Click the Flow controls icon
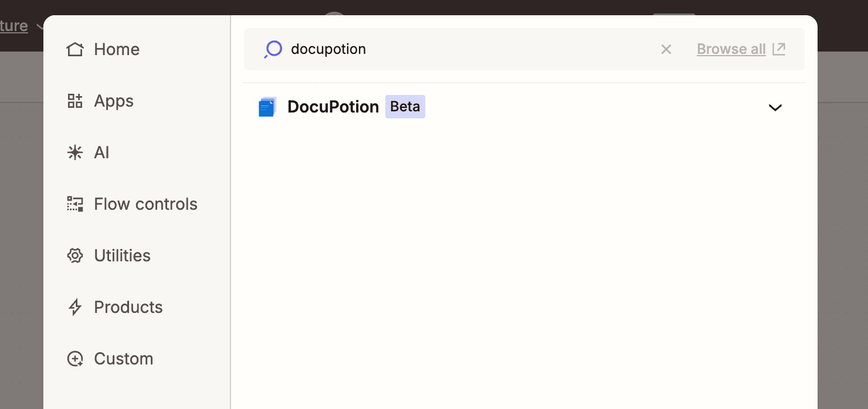Screen dimensions: 868x409 click(75, 204)
